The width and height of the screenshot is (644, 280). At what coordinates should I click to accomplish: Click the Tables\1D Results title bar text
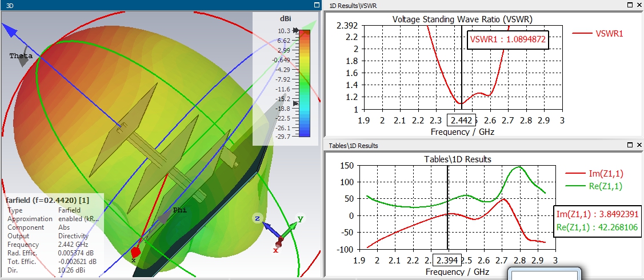[x=353, y=145]
